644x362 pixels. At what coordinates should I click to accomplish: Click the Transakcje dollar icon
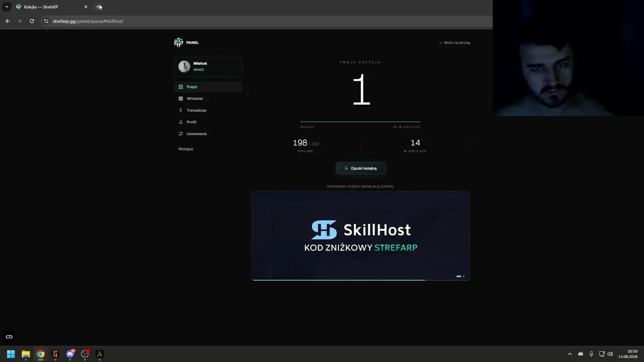(181, 110)
